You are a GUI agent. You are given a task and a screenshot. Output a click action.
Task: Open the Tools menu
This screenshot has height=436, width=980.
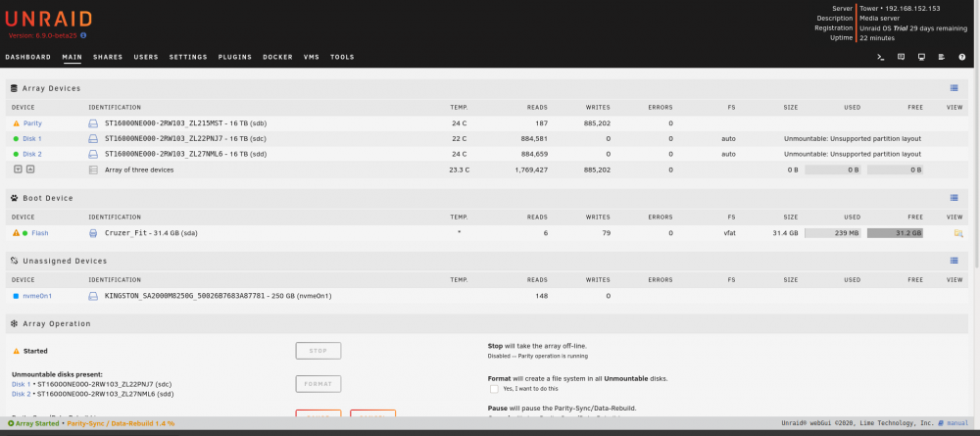(342, 57)
